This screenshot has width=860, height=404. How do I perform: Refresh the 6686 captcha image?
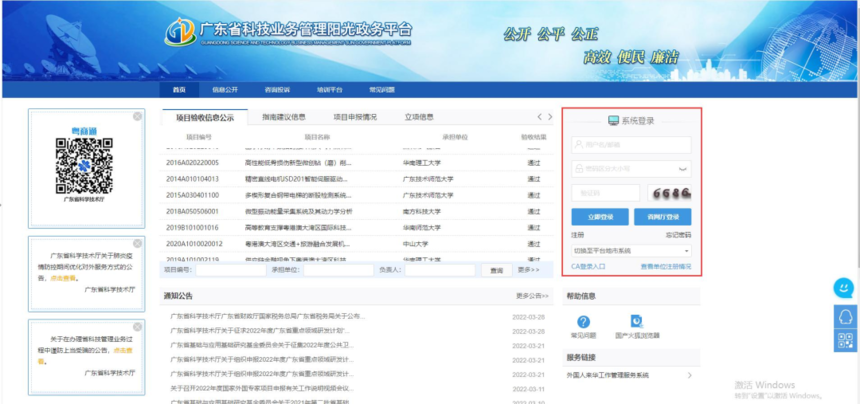point(669,193)
